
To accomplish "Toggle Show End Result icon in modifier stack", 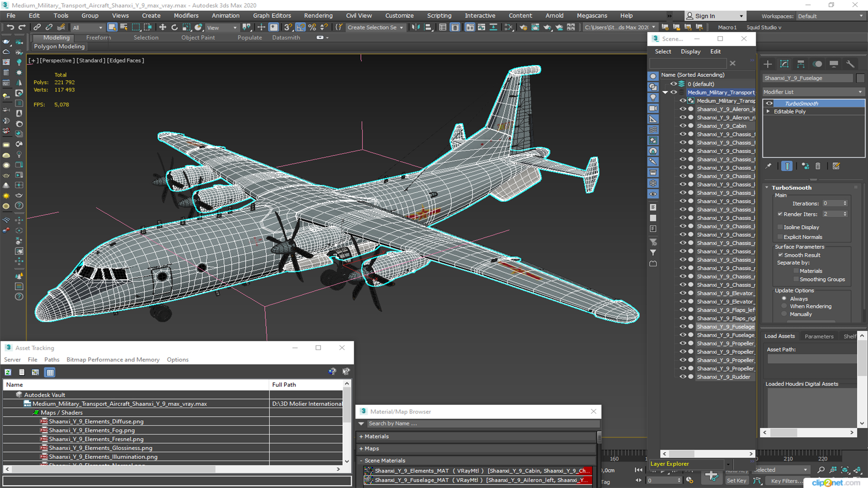I will click(x=787, y=166).
